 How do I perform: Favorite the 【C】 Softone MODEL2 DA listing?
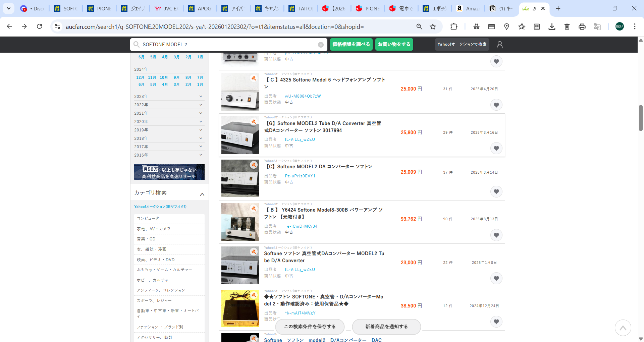pyautogui.click(x=496, y=191)
